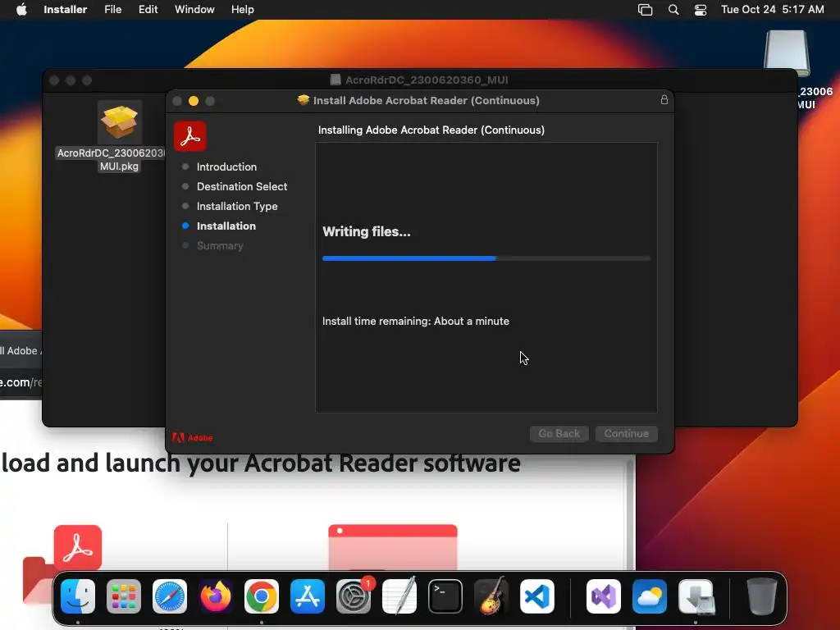Click the Go Back button
This screenshot has height=630, width=840.
point(559,433)
